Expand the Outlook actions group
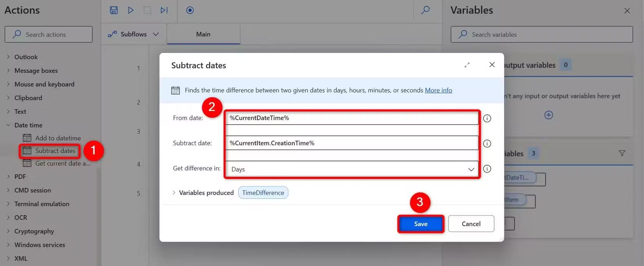Image resolution: width=644 pixels, height=266 pixels. 8,57
